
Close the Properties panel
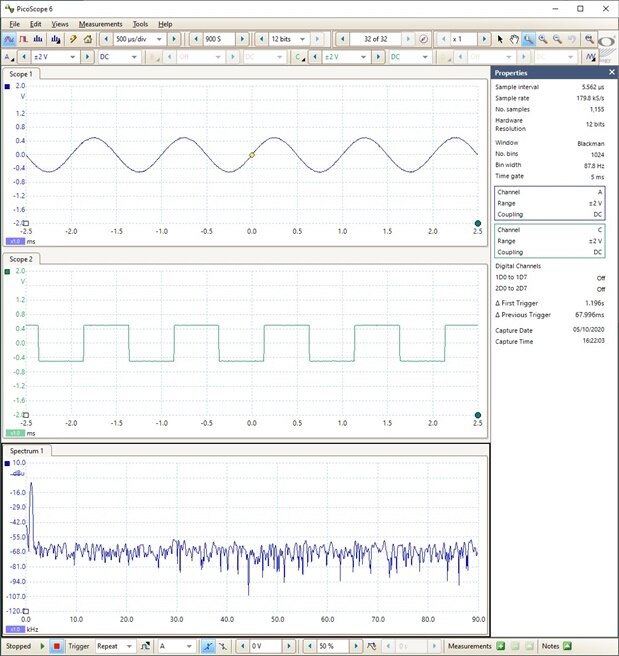[x=612, y=73]
